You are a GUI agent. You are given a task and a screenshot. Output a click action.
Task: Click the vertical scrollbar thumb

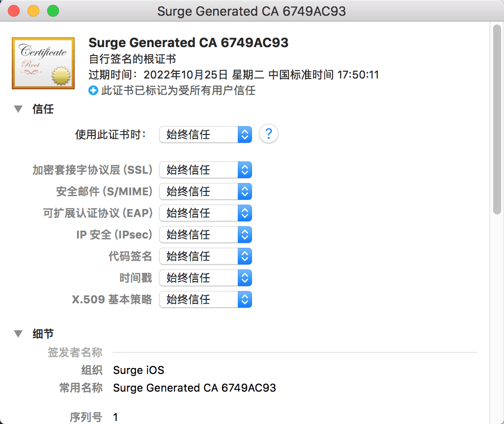[x=497, y=119]
